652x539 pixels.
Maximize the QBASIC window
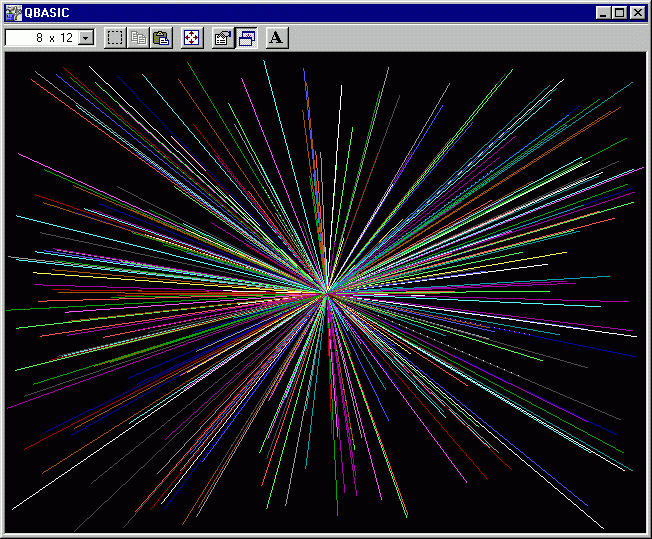pos(619,13)
